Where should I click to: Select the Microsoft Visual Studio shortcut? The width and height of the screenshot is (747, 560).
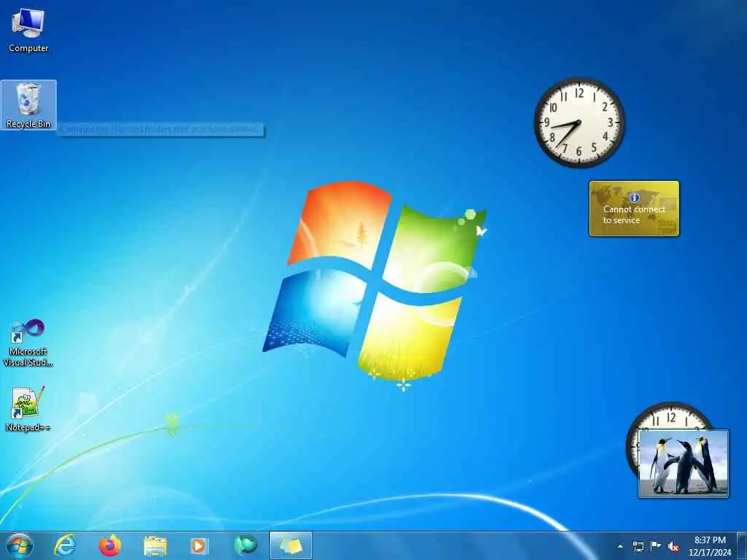28,343
